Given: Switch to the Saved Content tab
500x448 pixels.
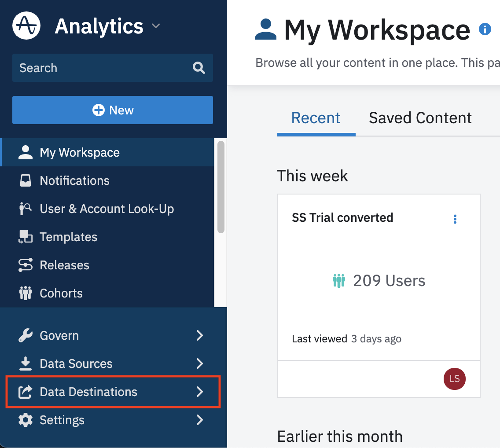Looking at the screenshot, I should click(x=420, y=118).
